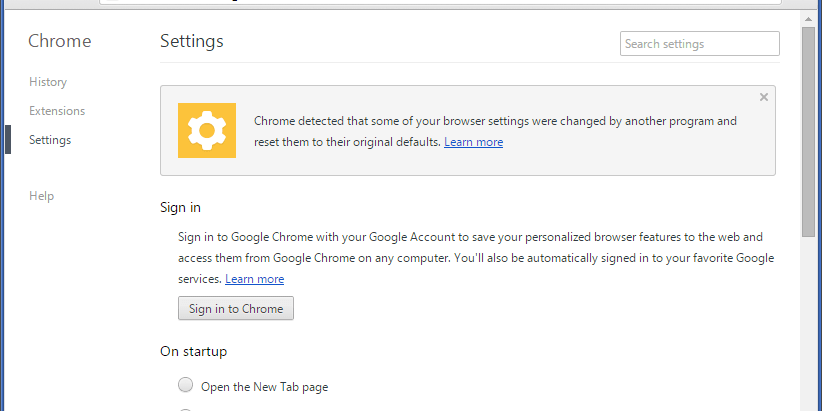The height and width of the screenshot is (411, 822).
Task: Click the scrollbar up arrow
Action: [808, 19]
